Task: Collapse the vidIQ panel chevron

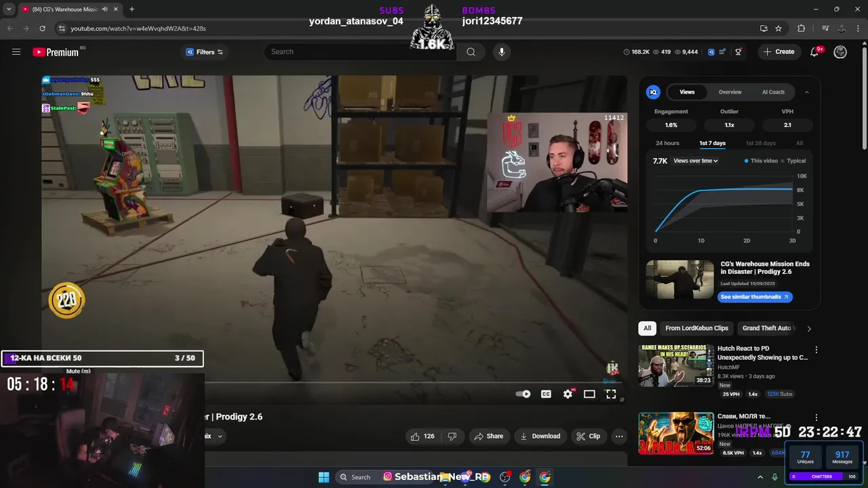Action: [x=807, y=92]
